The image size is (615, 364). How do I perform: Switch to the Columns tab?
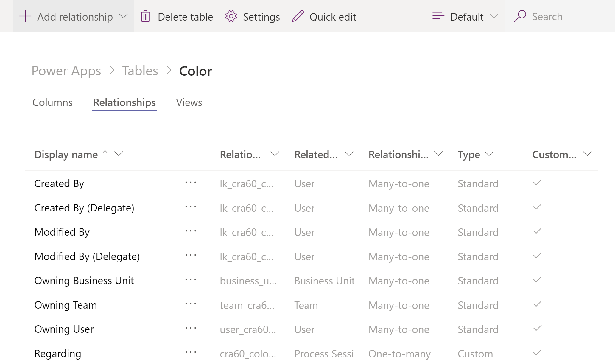click(x=52, y=102)
